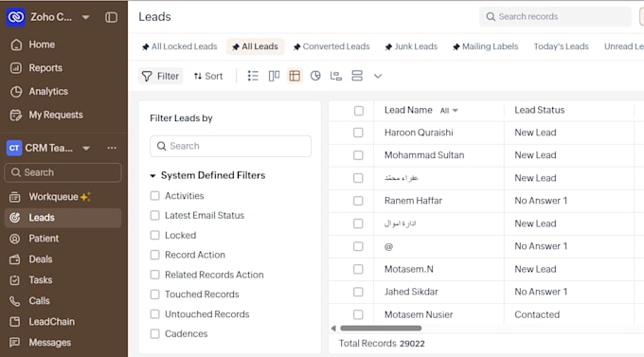Open lead Jahed Sikdar
Viewport: 644px width, 357px height.
click(x=411, y=292)
